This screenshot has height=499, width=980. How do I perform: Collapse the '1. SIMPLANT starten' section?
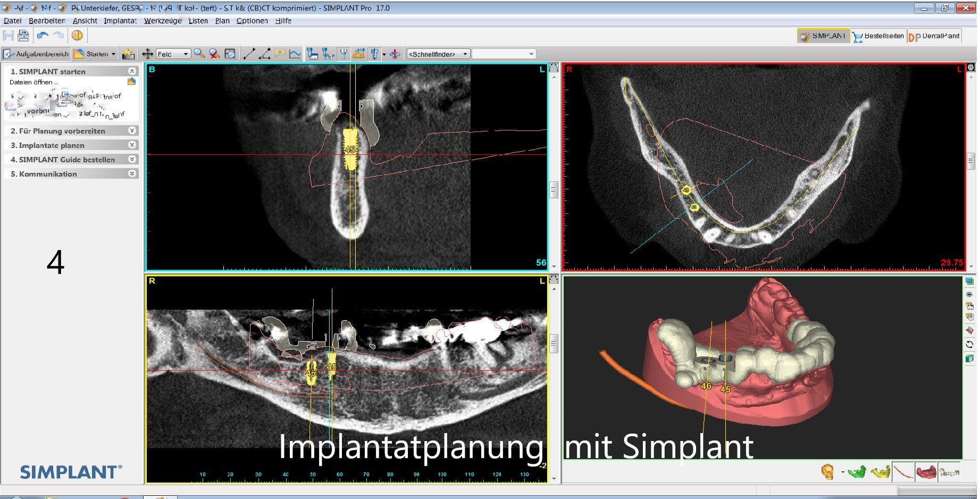(x=132, y=71)
